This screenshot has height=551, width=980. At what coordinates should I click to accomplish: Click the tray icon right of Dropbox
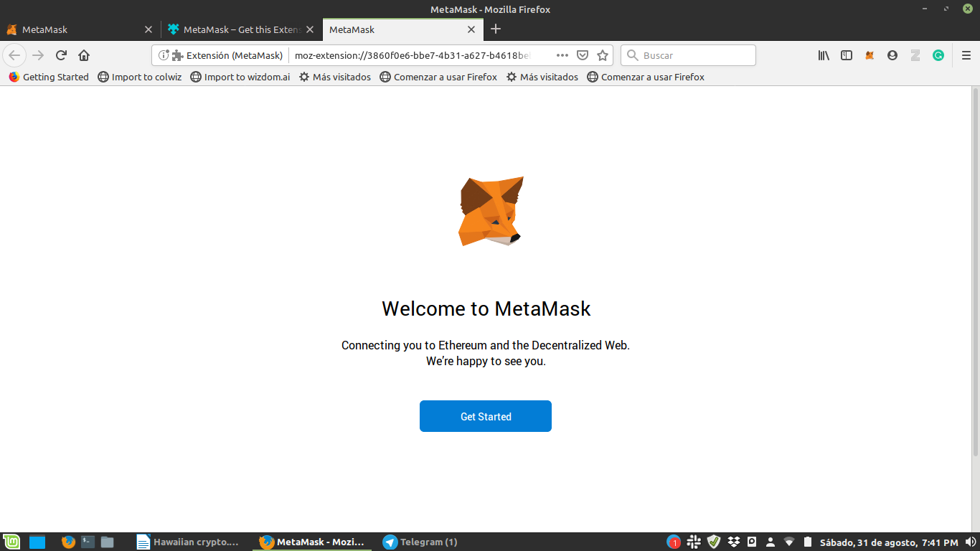752,542
